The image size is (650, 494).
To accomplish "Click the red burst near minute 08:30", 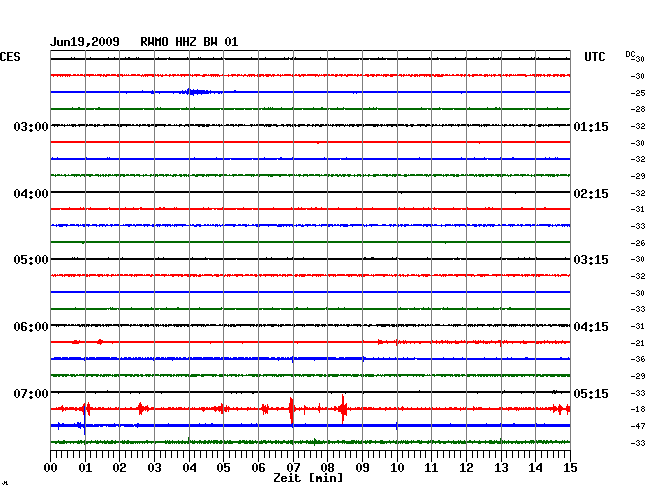I will [342, 409].
